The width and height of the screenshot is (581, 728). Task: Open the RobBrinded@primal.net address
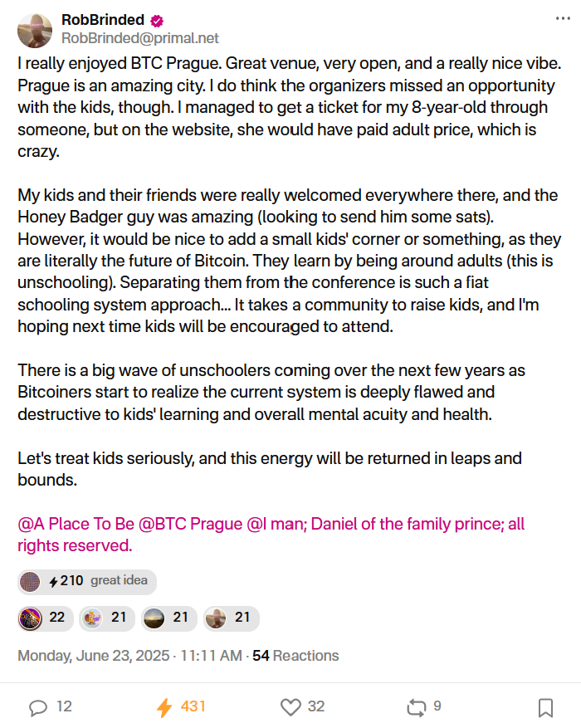click(x=140, y=38)
